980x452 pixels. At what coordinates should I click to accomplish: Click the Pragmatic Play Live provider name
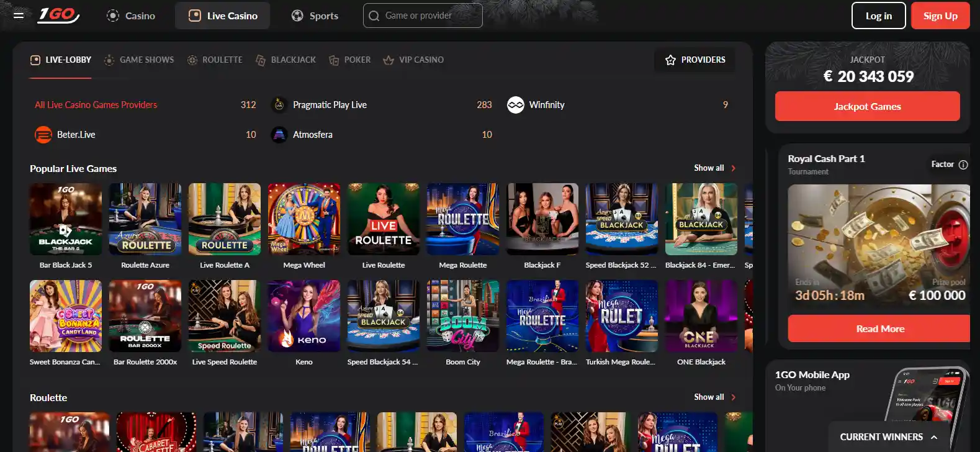[330, 105]
